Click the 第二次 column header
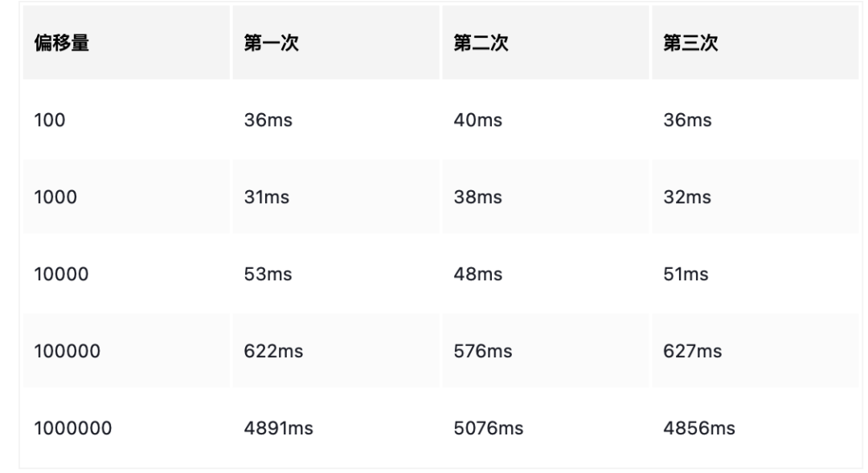The image size is (868, 473). tap(546, 43)
